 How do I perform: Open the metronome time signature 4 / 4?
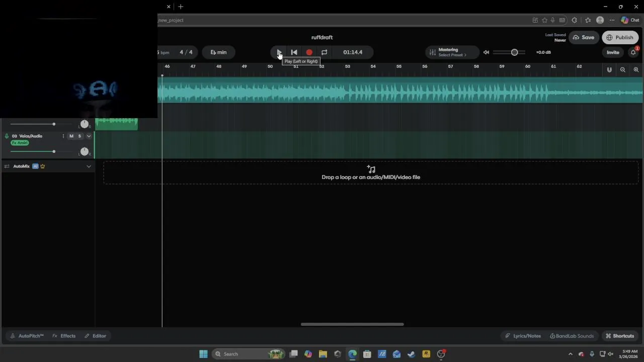pyautogui.click(x=186, y=52)
